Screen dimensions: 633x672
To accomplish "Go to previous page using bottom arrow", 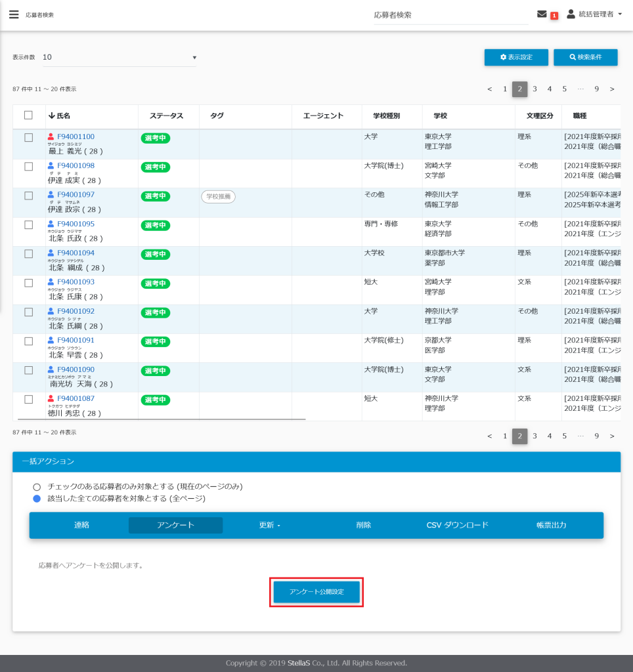I will 490,436.
